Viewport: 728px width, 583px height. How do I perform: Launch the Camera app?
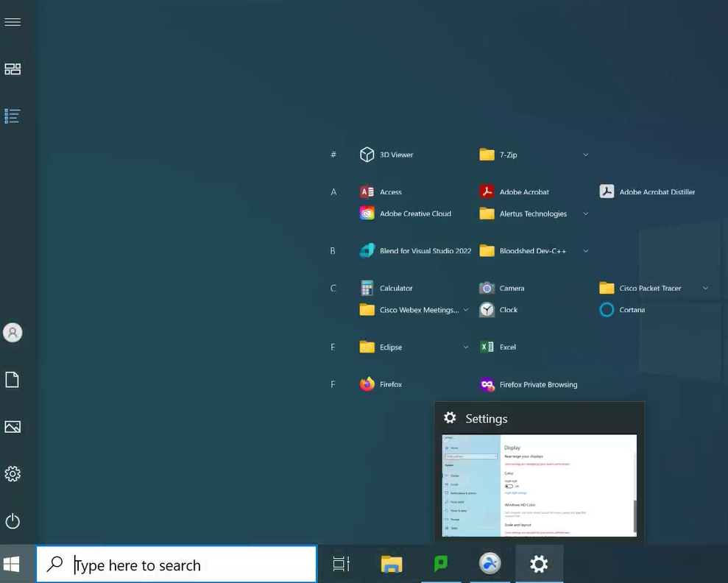[509, 288]
